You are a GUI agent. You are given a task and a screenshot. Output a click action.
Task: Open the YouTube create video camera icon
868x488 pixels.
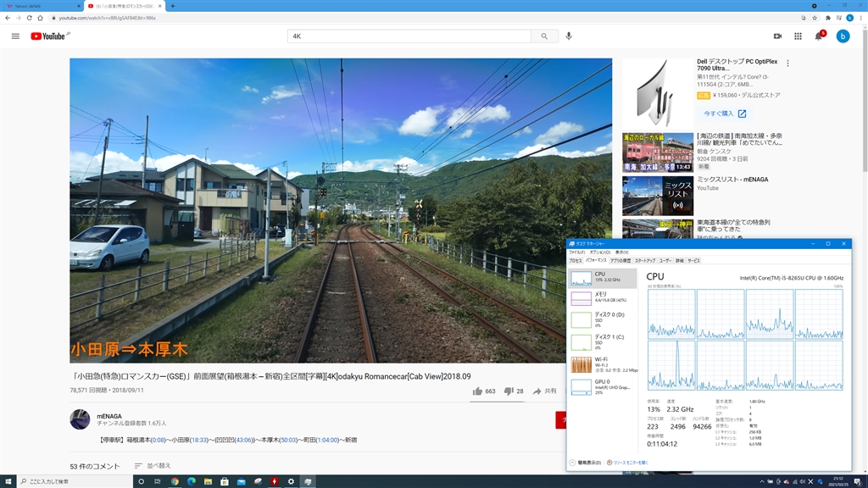[x=777, y=36]
